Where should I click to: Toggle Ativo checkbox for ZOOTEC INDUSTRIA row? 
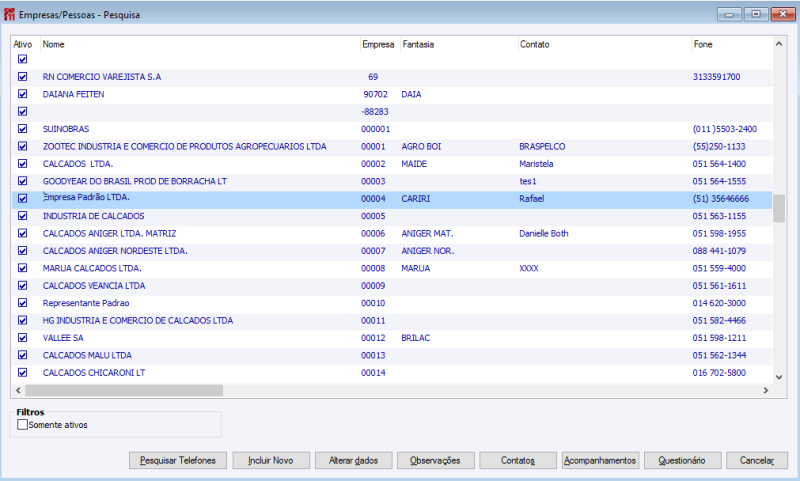tap(22, 146)
